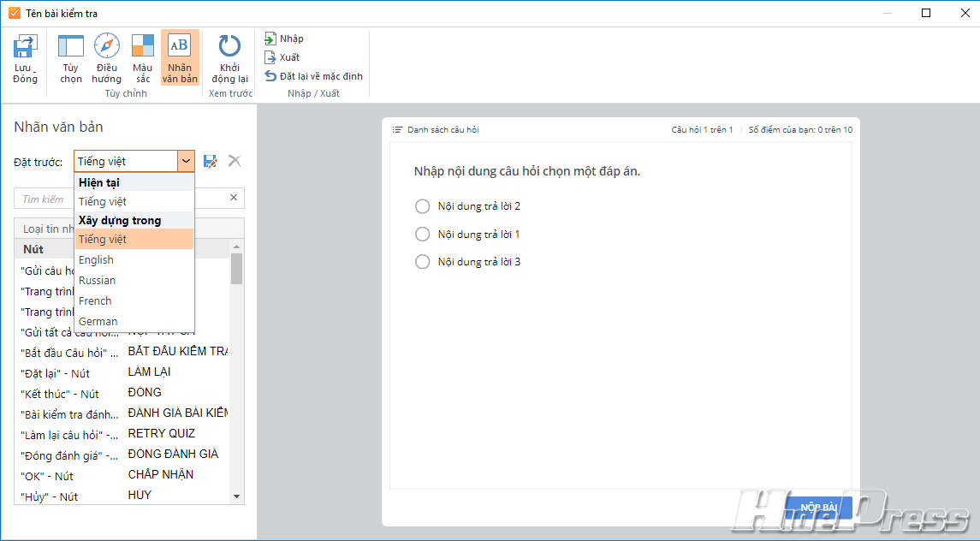Click Đặt lại về mặc định button

[x=314, y=76]
